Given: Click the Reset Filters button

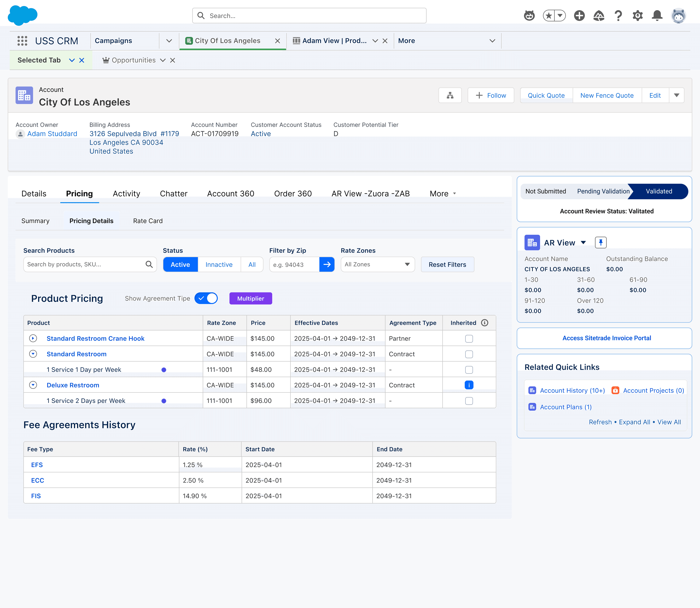Looking at the screenshot, I should point(447,265).
